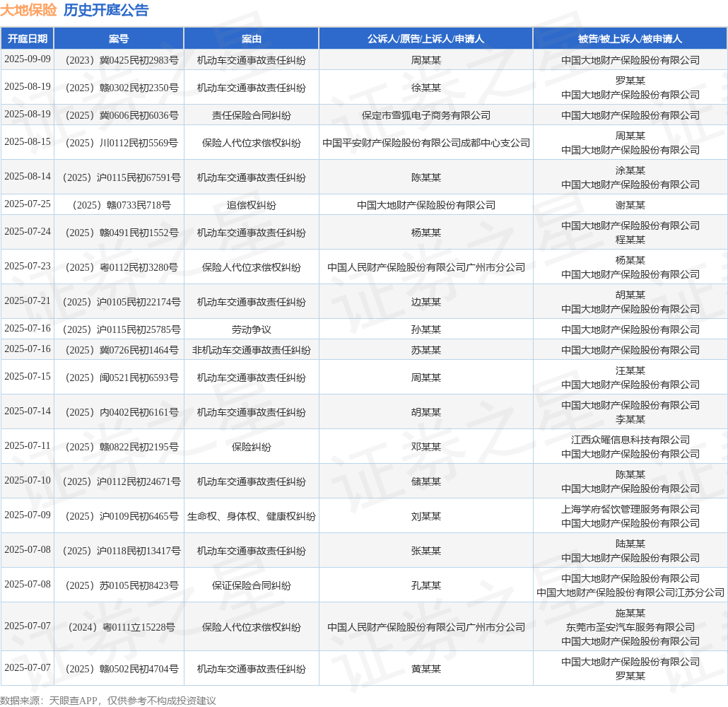Click the 保证保险合同纠纷 cause cell
Screen dimensions: 728x707
251,585
